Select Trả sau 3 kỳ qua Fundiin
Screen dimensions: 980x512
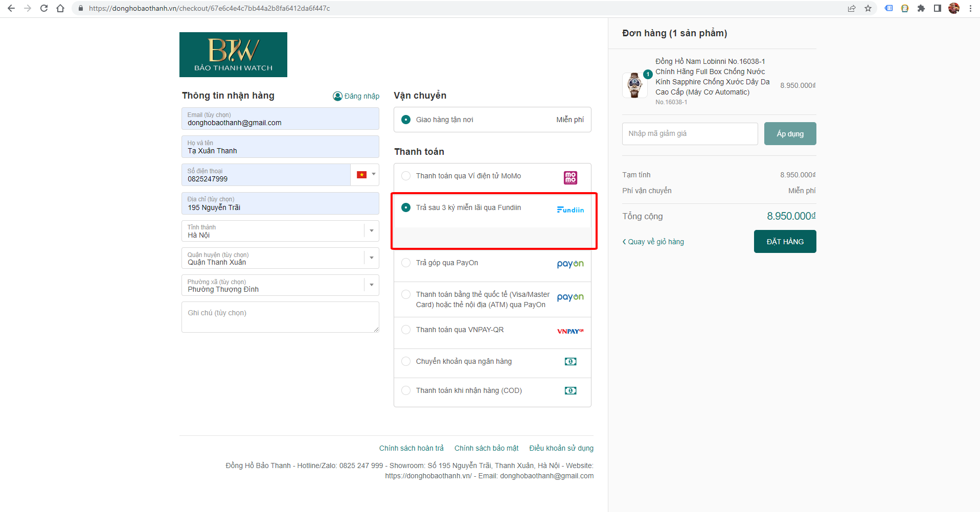pyautogui.click(x=406, y=207)
